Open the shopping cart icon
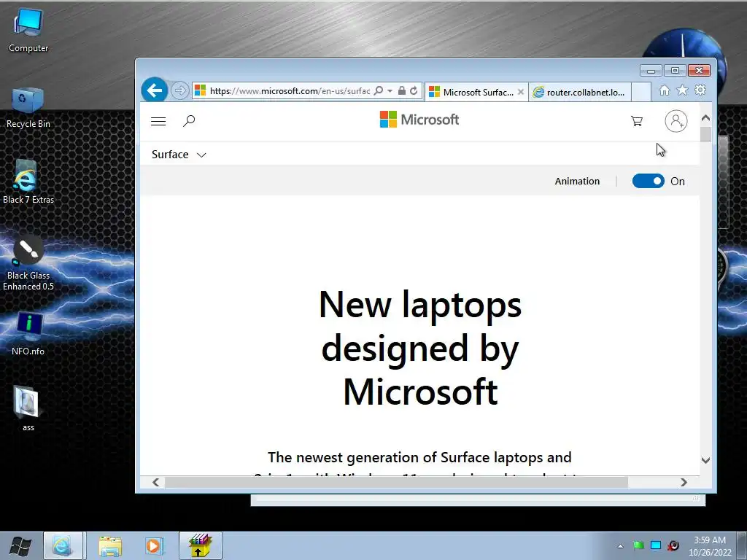747x560 pixels. [636, 121]
